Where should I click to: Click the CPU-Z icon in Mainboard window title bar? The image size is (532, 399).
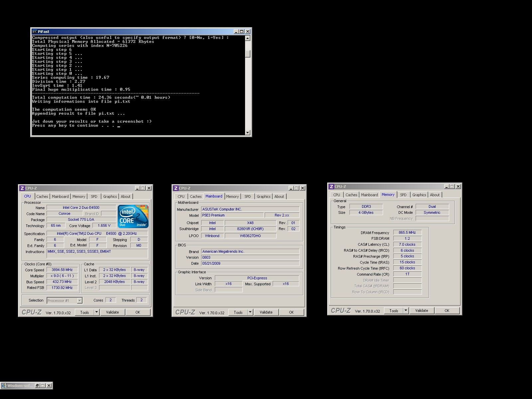(176, 188)
